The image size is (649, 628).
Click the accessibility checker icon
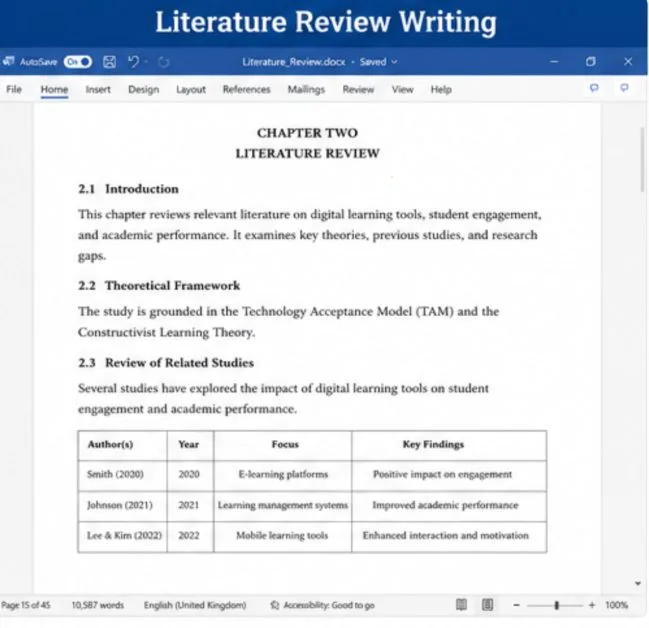[x=274, y=605]
